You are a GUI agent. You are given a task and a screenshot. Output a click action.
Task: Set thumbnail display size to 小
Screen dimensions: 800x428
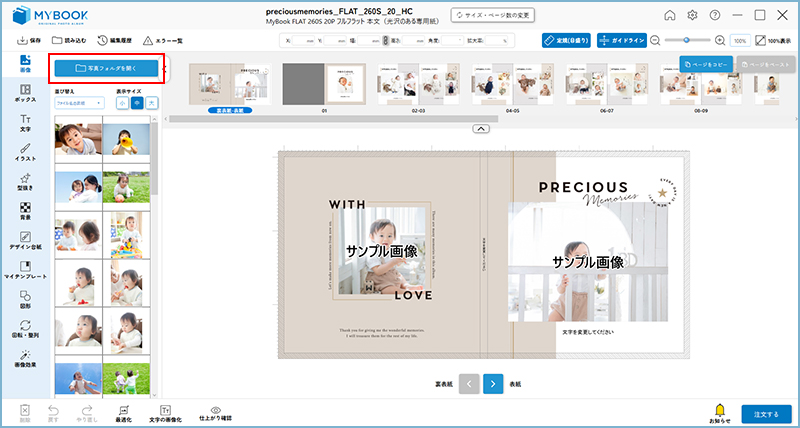[122, 103]
